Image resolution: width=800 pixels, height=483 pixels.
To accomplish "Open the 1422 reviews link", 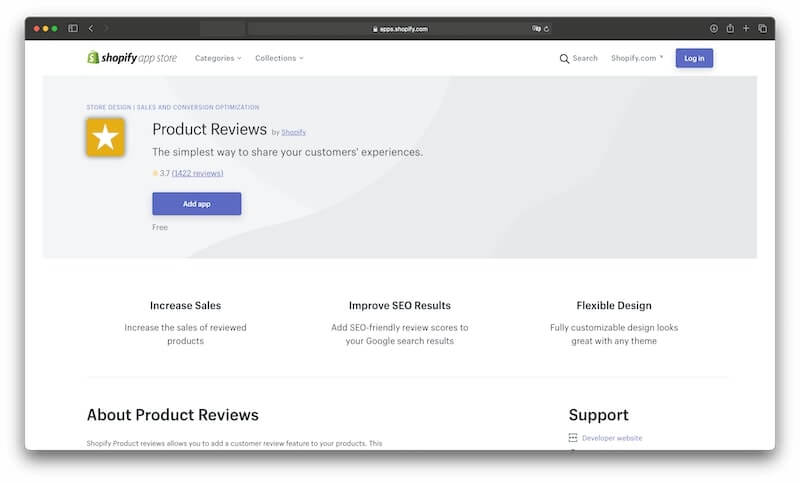I will click(x=197, y=173).
